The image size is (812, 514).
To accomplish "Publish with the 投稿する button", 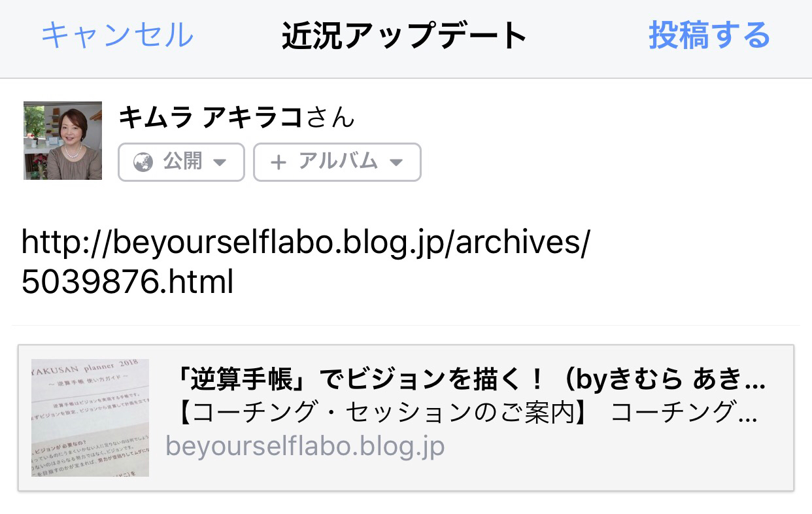I will coord(709,35).
